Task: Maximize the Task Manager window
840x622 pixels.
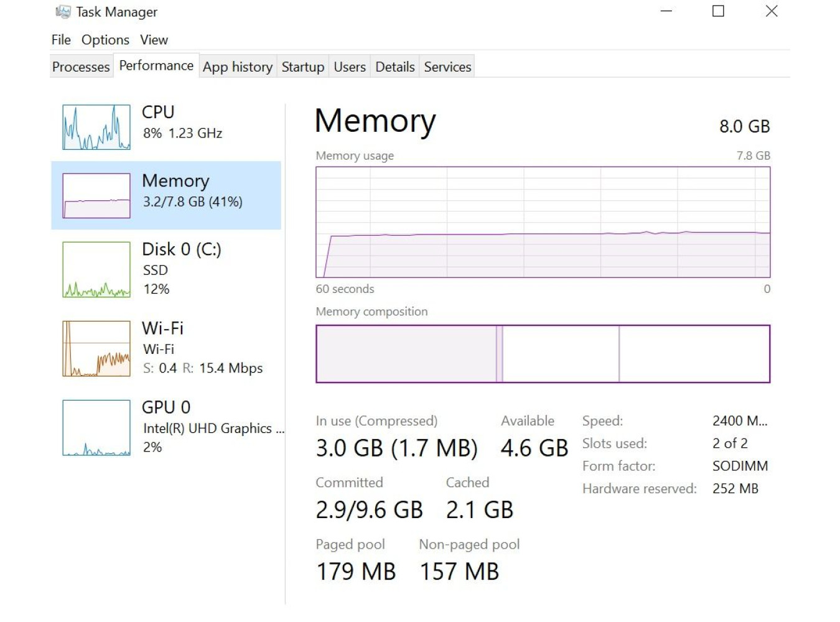Action: point(718,11)
